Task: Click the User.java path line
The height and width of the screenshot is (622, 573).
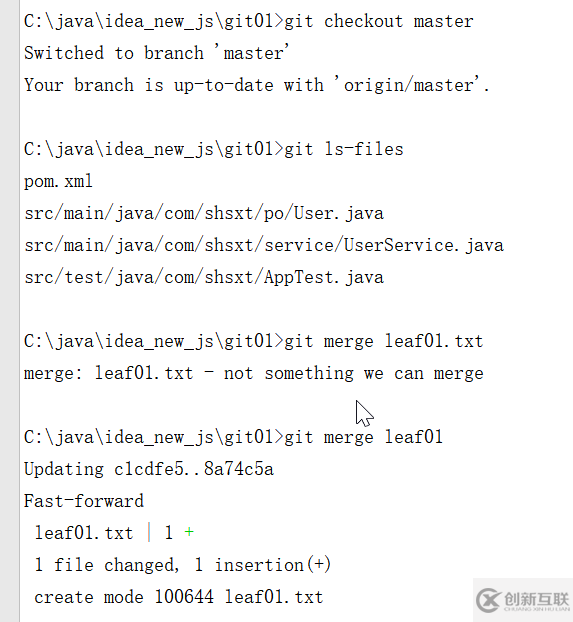Action: (204, 213)
